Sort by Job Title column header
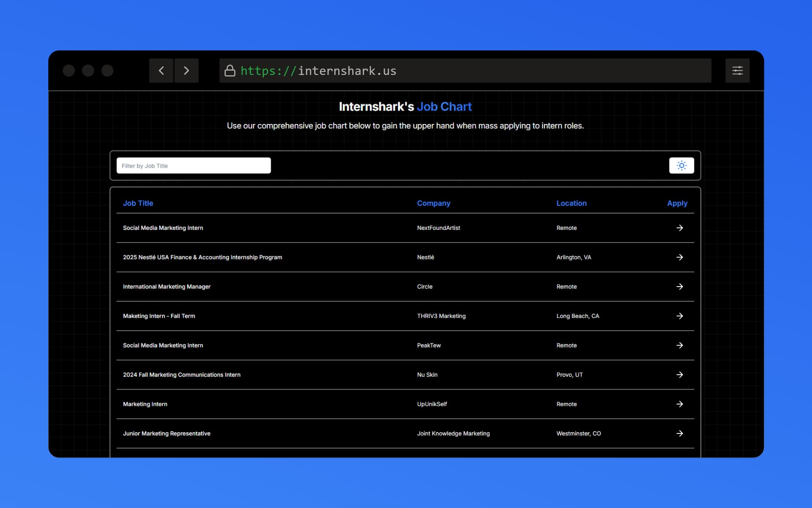This screenshot has height=508, width=812. pos(138,203)
